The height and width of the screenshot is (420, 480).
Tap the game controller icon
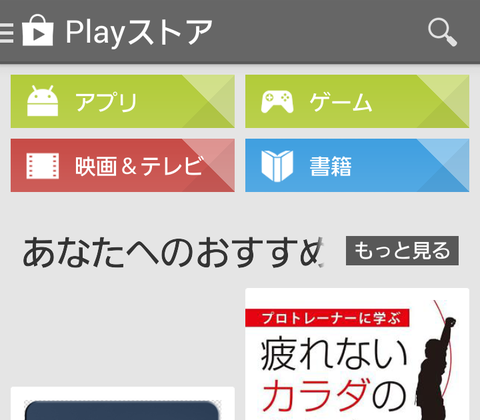(277, 101)
